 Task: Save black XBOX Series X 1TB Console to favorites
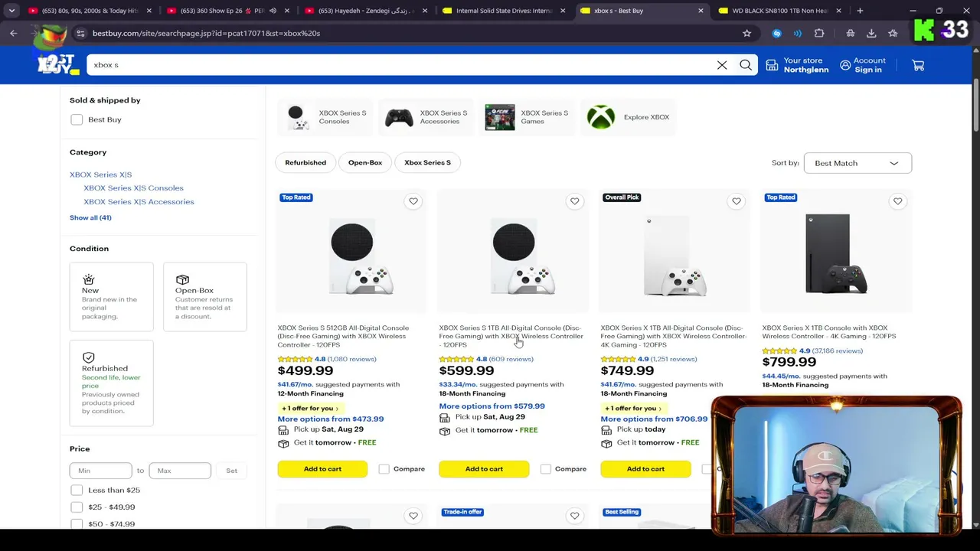898,201
